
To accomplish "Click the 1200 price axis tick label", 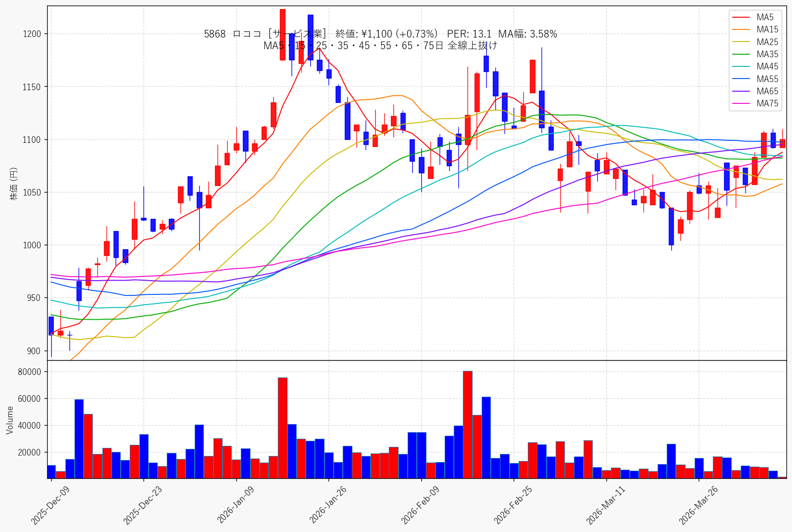I will tap(32, 34).
